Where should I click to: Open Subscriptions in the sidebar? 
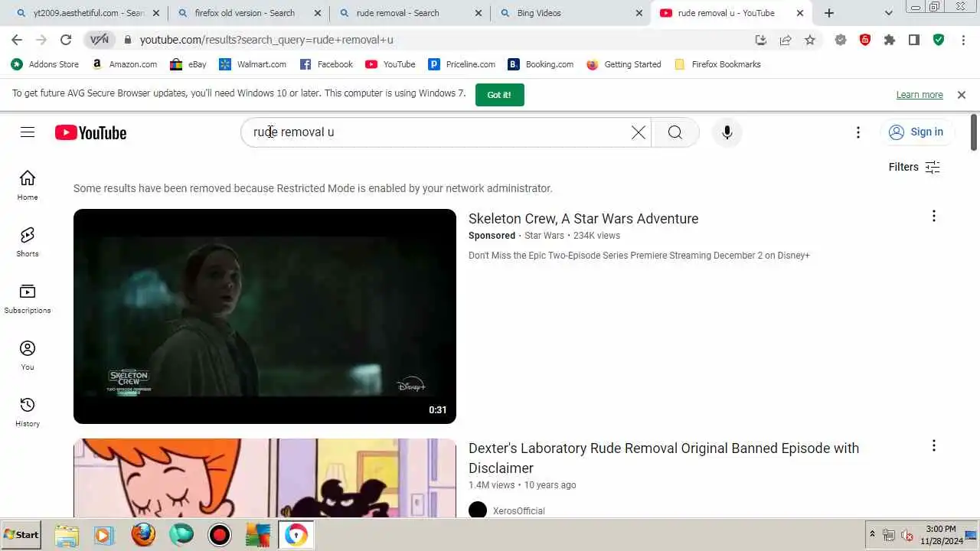click(x=28, y=298)
